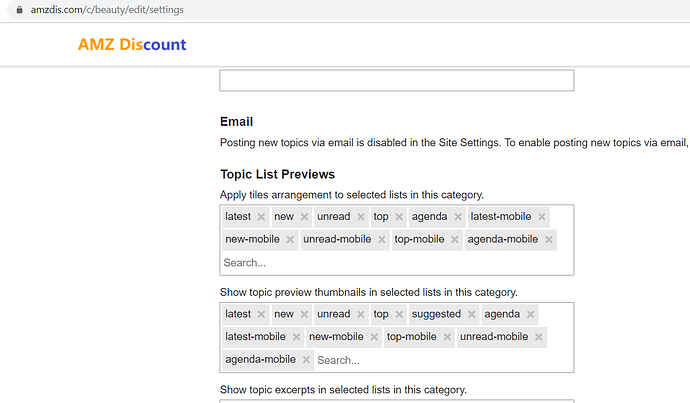The height and width of the screenshot is (403, 690).
Task: Remove 'new-mobile' tag from tiles arrangement list
Action: pos(290,240)
